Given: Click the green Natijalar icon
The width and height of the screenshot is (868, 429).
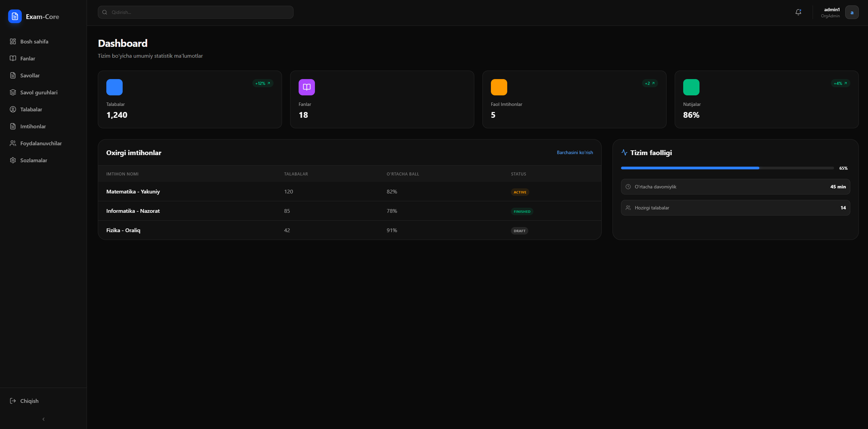Looking at the screenshot, I should [691, 87].
